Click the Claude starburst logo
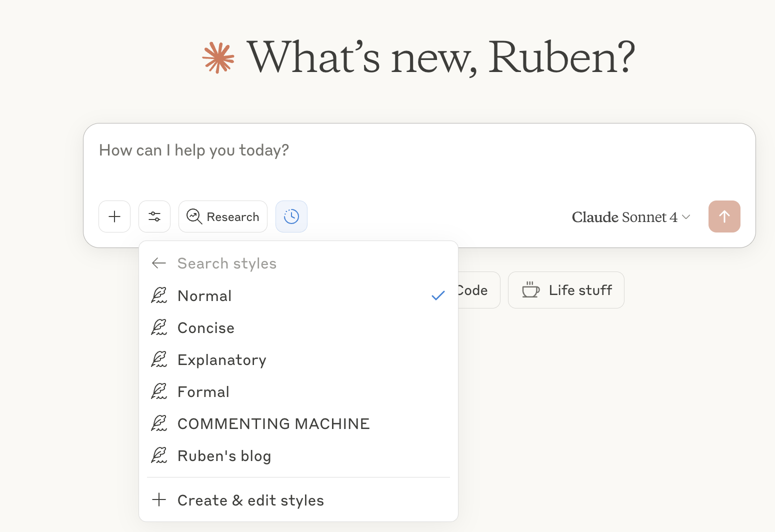This screenshot has height=532, width=775. (218, 58)
